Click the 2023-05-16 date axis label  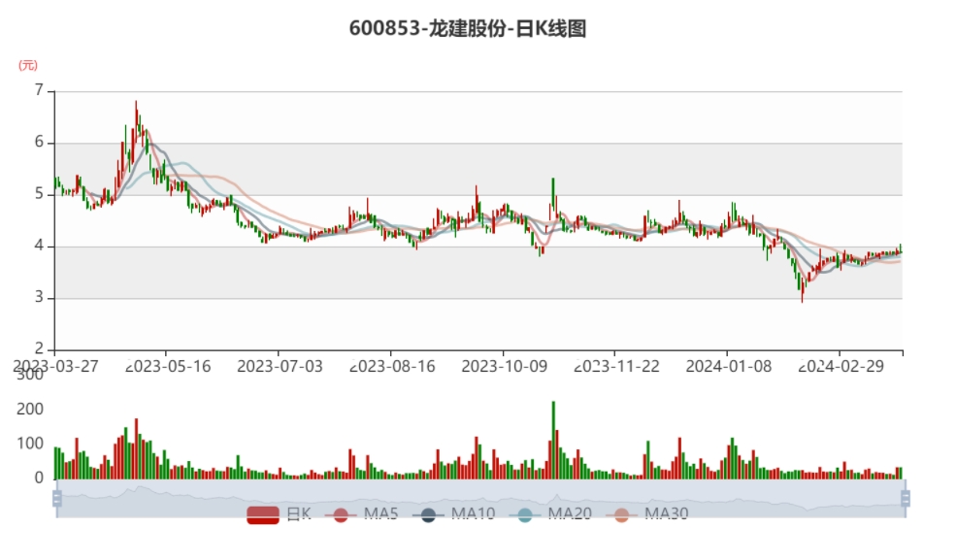(x=168, y=366)
